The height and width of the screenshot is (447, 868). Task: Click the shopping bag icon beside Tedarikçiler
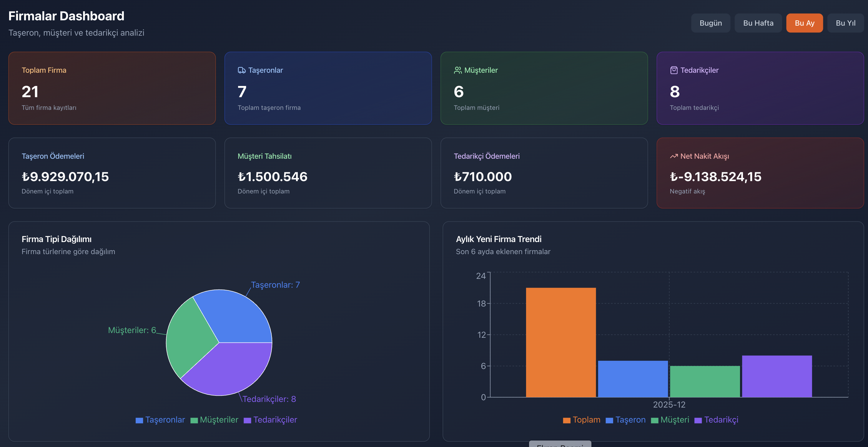pyautogui.click(x=674, y=70)
